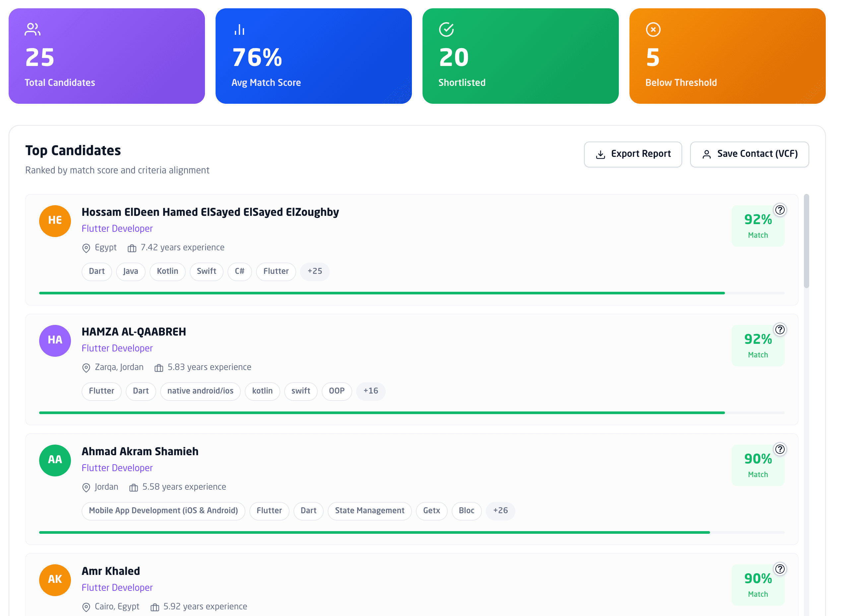This screenshot has width=847, height=616.
Task: Click Hossam's 92% Match score badge
Action: 758,226
